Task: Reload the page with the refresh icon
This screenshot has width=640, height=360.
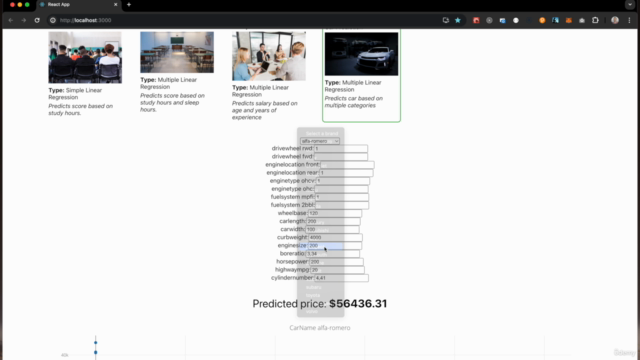Action: pyautogui.click(x=37, y=20)
